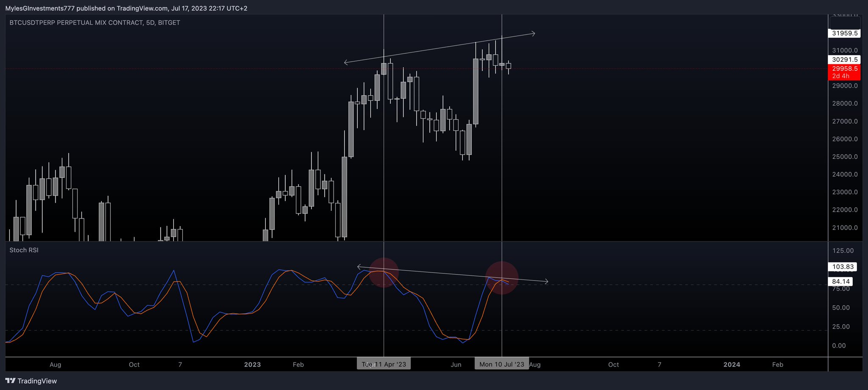The image size is (868, 390).
Task: Click the 23000.0 price axis label
Action: (845, 192)
